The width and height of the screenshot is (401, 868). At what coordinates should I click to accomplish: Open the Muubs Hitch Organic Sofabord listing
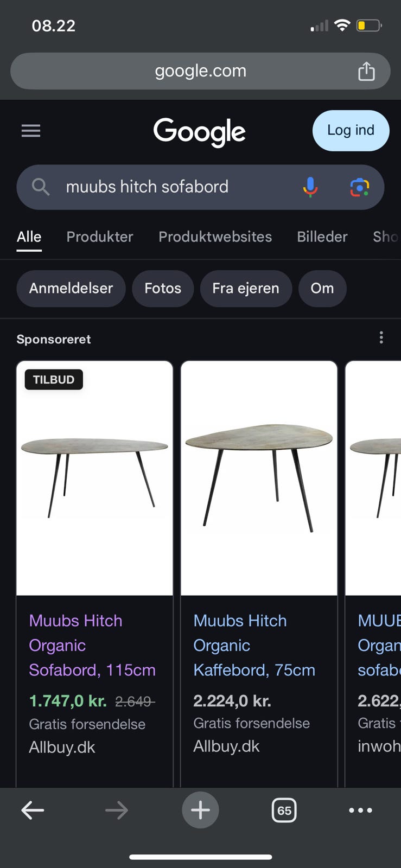tap(92, 645)
